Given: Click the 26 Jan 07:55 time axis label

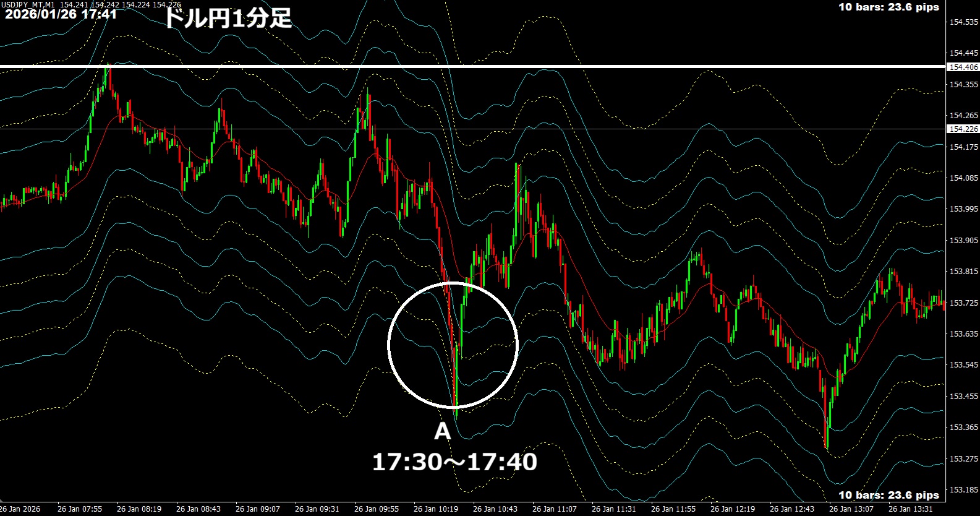Looking at the screenshot, I should (x=80, y=509).
